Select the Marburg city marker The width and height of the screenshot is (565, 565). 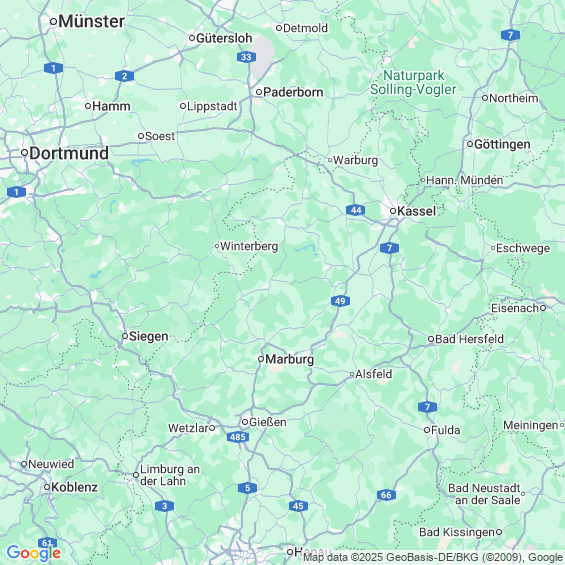click(x=261, y=359)
